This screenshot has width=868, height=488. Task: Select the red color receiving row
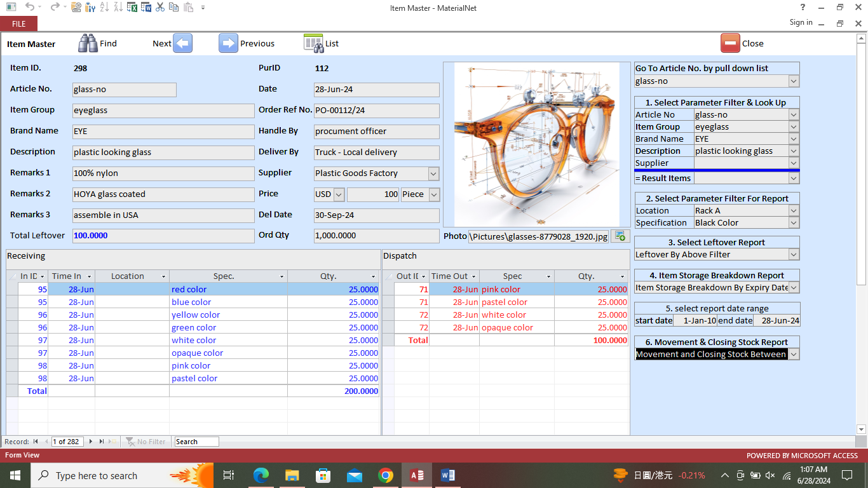coord(193,289)
